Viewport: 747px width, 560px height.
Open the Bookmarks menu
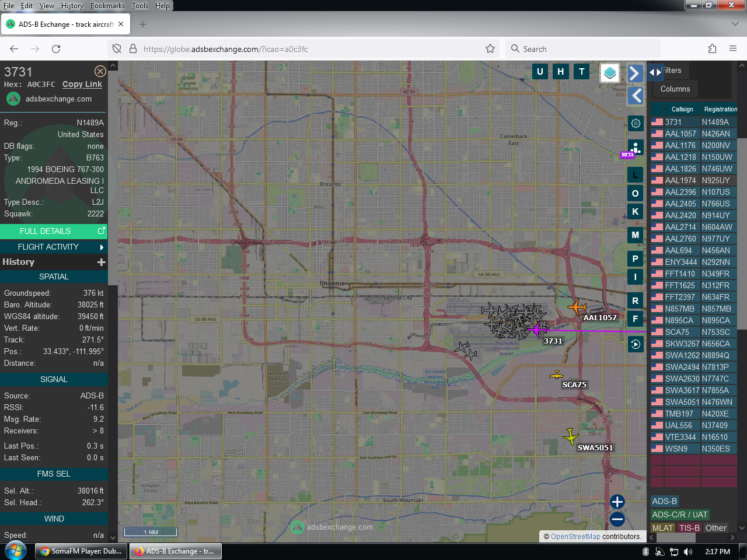coord(107,6)
